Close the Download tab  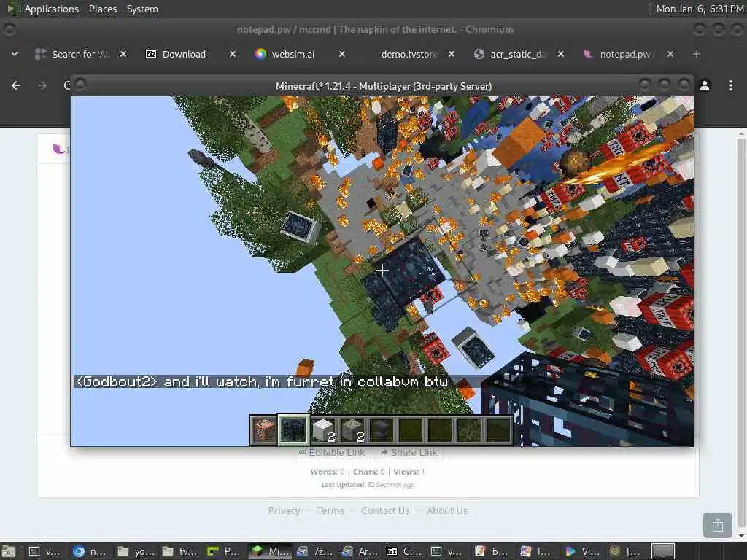point(233,54)
